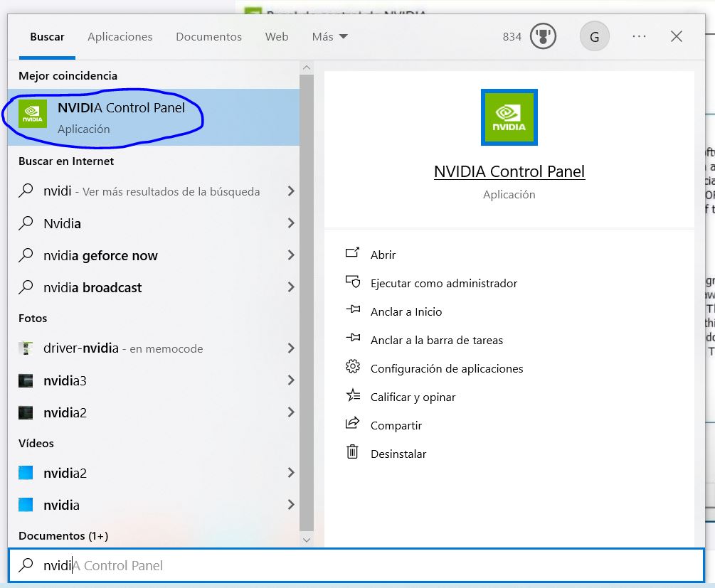715x588 pixels.
Task: Open the Más dropdown filter
Action: pyautogui.click(x=329, y=37)
